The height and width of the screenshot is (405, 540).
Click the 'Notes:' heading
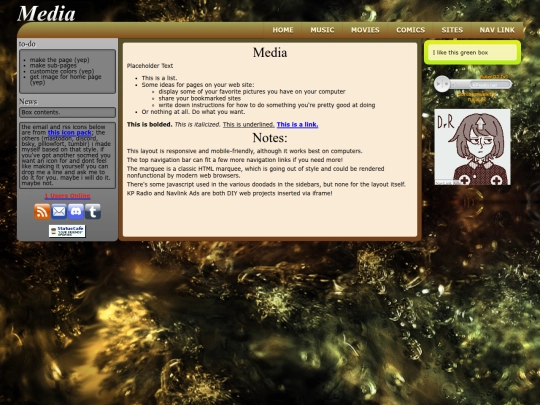[x=270, y=138]
